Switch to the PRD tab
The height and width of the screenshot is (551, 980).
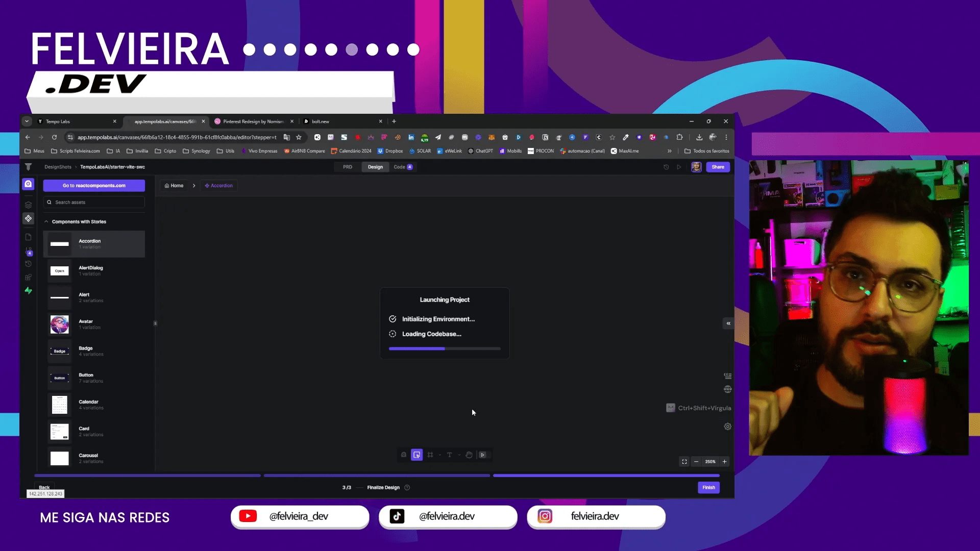tap(348, 167)
